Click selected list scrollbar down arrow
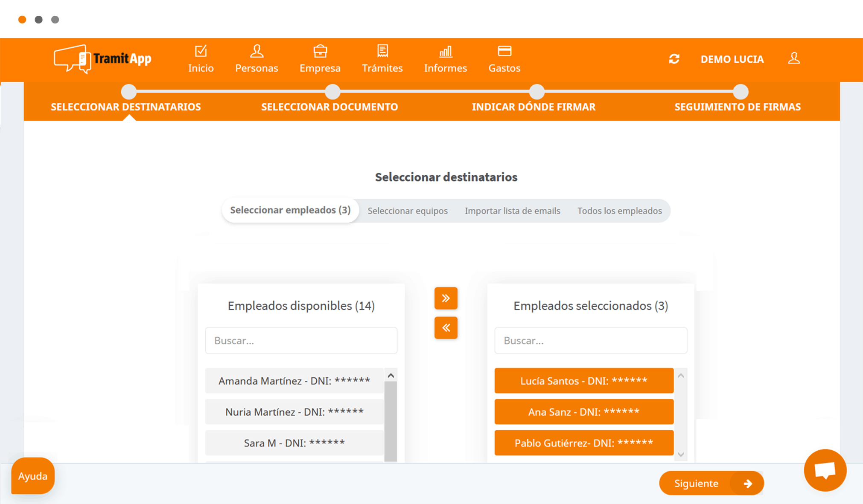863x504 pixels. pos(681,455)
